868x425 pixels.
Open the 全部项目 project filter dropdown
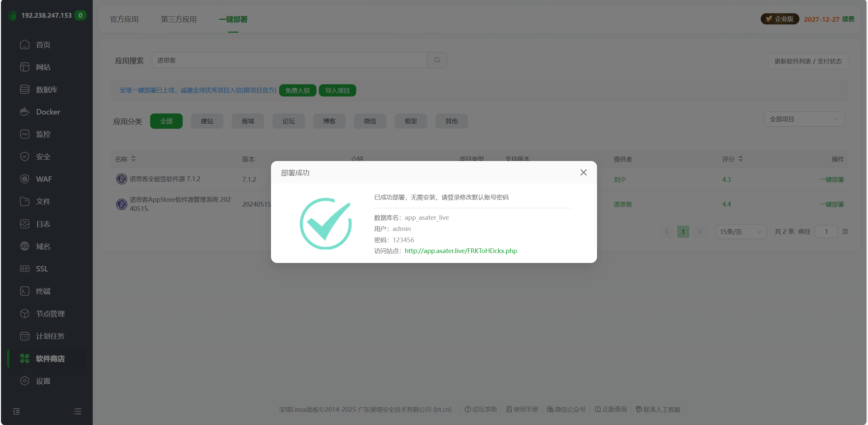pyautogui.click(x=804, y=119)
